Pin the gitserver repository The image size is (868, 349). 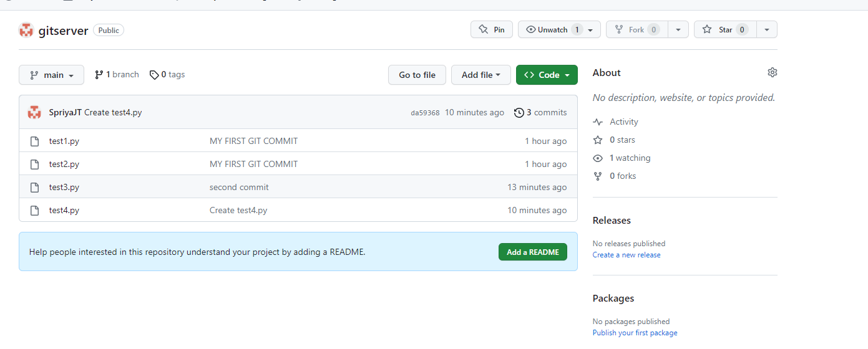[x=492, y=29]
